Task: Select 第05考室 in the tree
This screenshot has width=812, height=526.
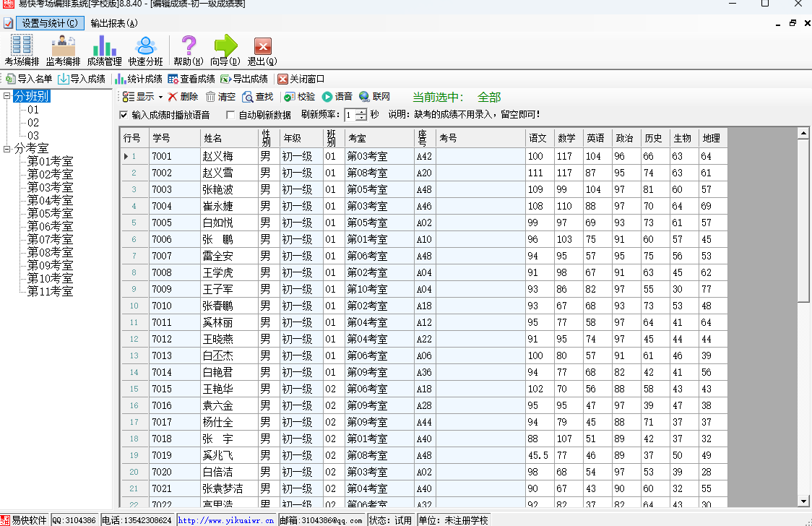Action: click(x=50, y=214)
